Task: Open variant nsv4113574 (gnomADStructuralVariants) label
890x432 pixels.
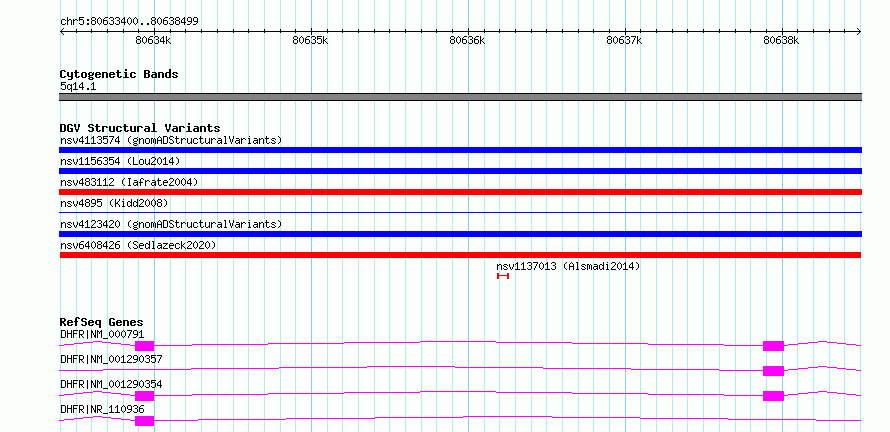Action: [x=171, y=140]
